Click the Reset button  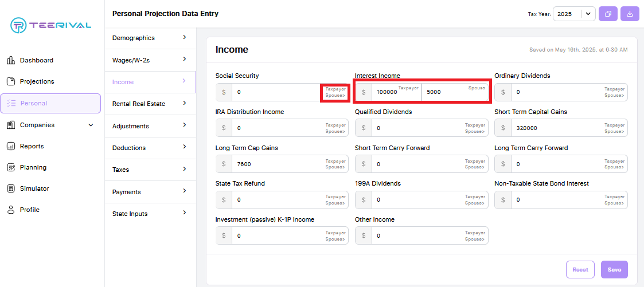coord(580,270)
